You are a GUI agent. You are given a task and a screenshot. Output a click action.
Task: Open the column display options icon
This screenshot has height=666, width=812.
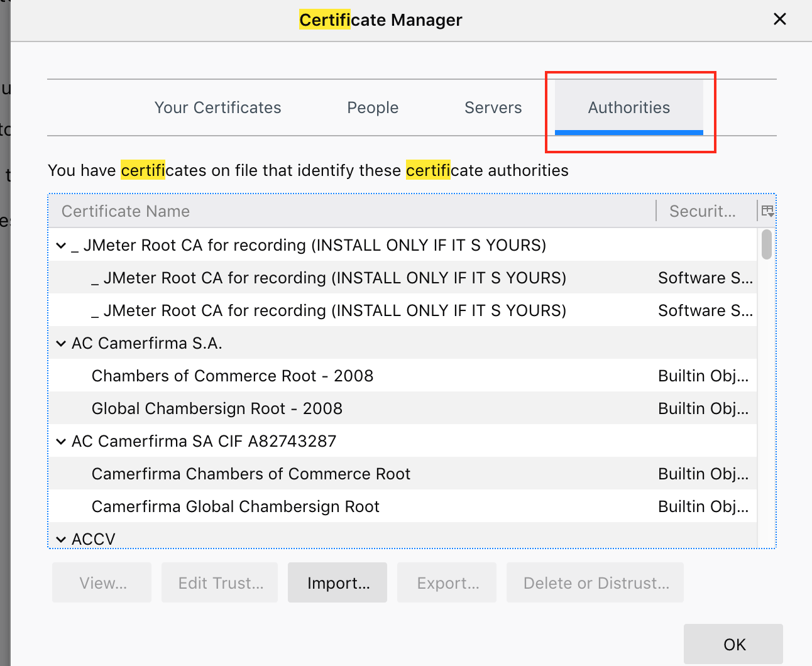(767, 210)
